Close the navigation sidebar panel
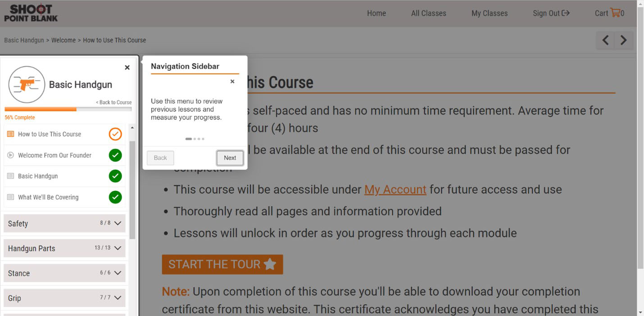Image resolution: width=644 pixels, height=316 pixels. 127,68
